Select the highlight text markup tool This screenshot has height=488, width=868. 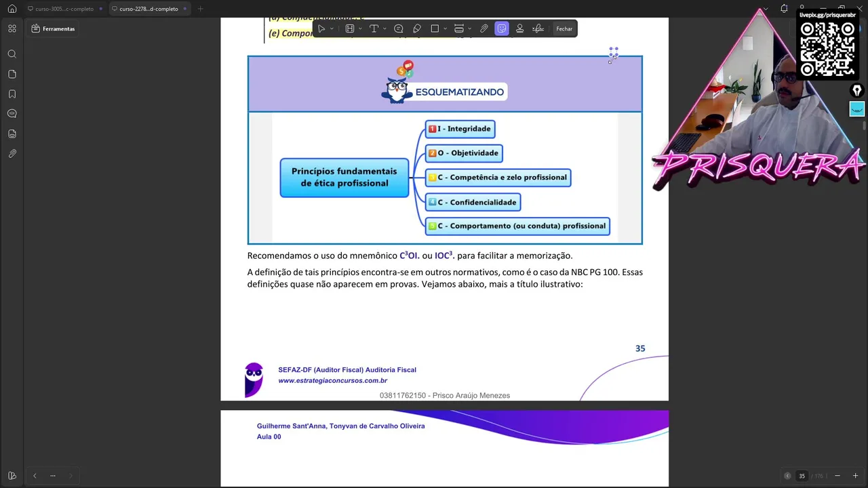[x=350, y=28]
